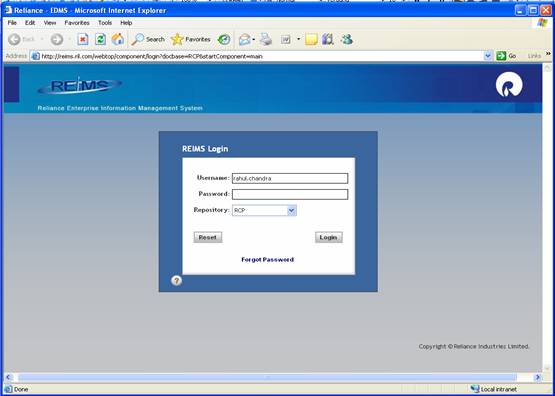
Task: Click the help question mark icon
Action: coord(176,281)
